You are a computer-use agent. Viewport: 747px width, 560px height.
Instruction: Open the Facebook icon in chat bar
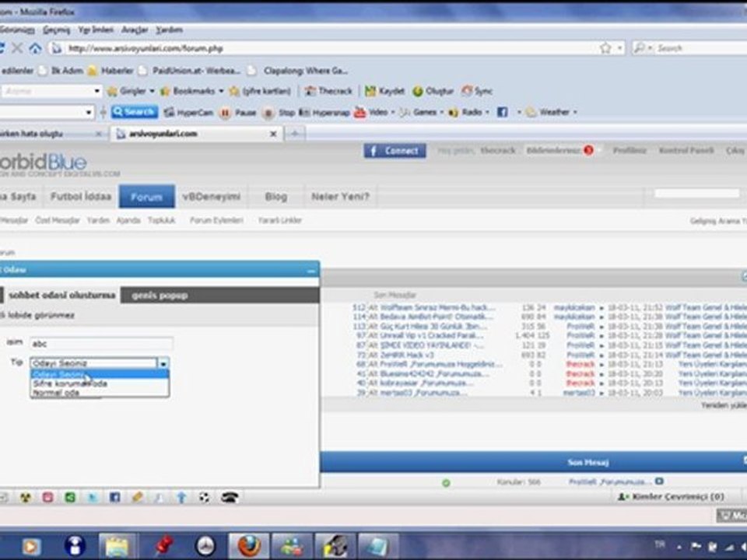(115, 498)
